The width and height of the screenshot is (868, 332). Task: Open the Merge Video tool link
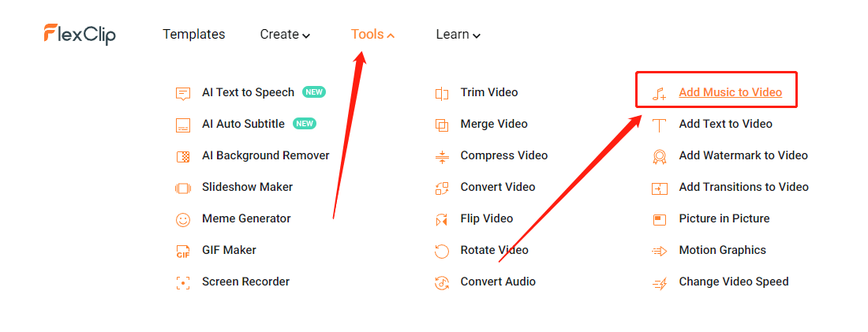pos(494,124)
